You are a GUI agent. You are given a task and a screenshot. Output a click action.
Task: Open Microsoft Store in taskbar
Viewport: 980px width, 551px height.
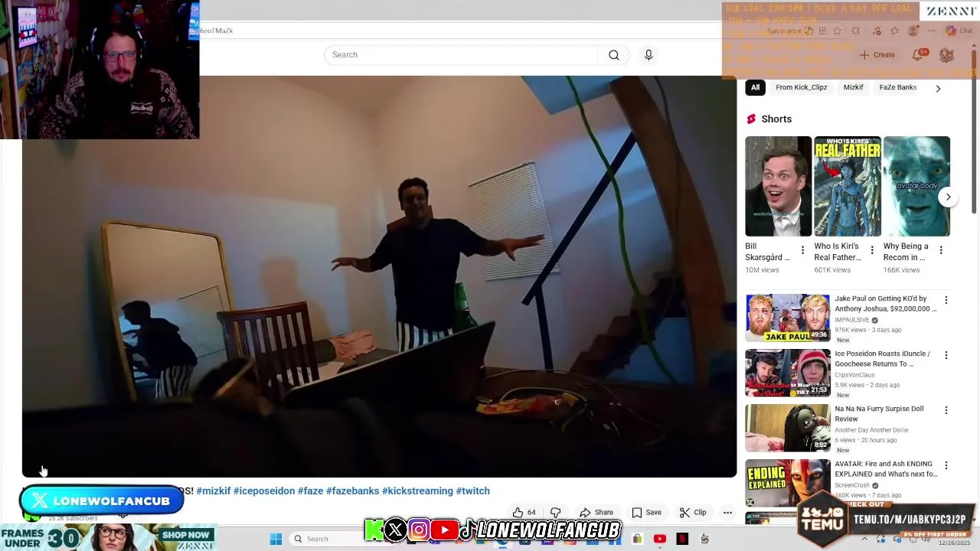click(x=637, y=539)
